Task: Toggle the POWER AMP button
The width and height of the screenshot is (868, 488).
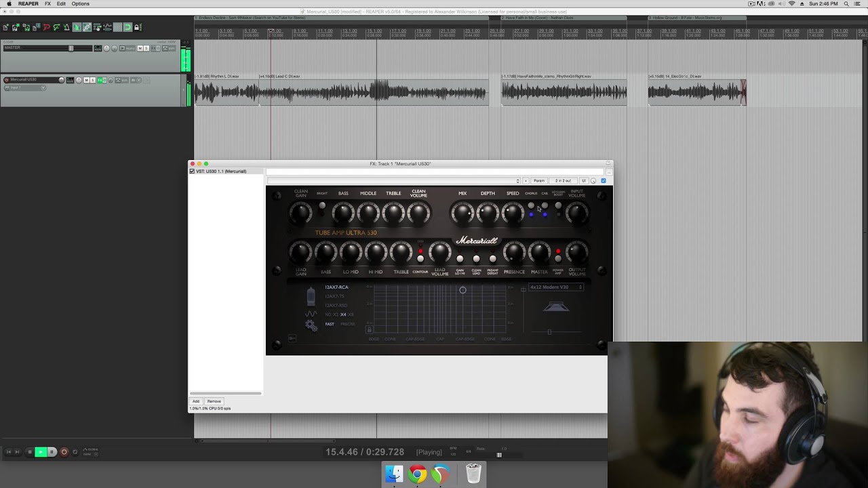Action: (x=558, y=259)
